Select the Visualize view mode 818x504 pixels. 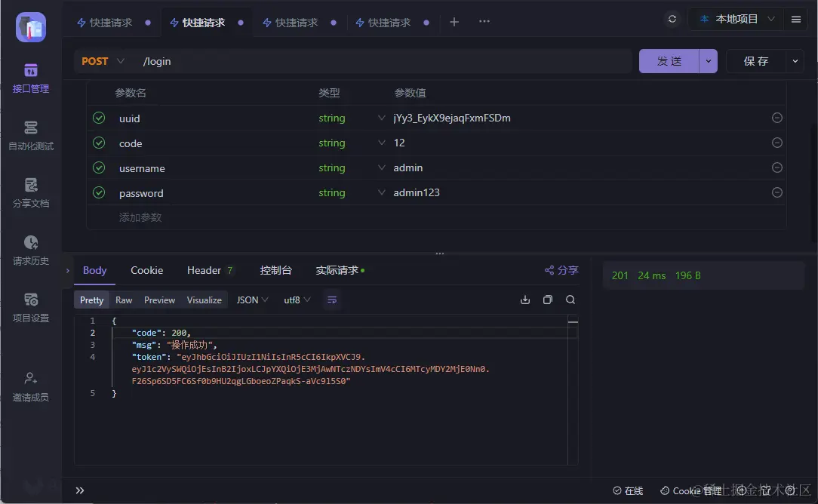point(204,300)
